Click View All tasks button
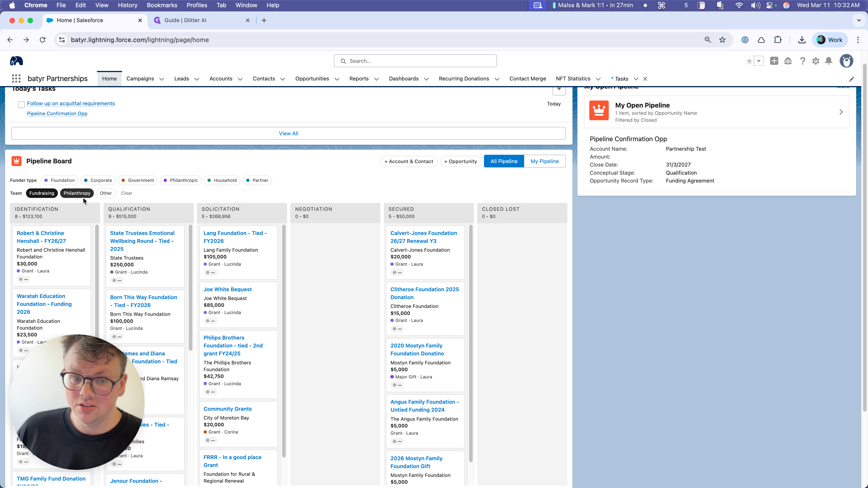Viewport: 868px width, 488px height. 288,133
